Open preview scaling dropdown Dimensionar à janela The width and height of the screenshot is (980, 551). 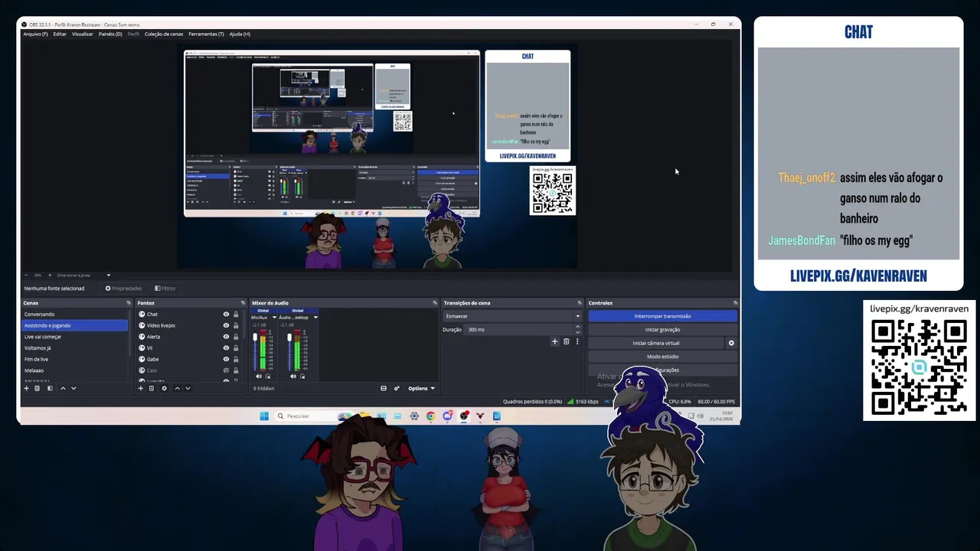tap(83, 275)
